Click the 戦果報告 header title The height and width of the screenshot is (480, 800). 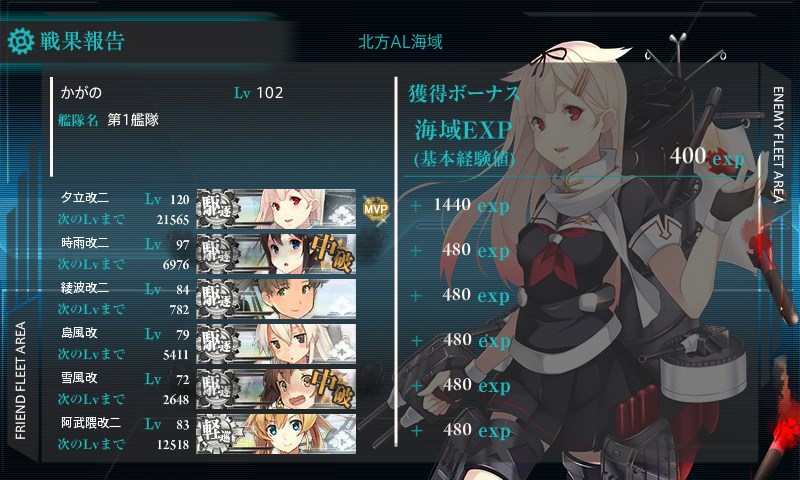(x=83, y=41)
